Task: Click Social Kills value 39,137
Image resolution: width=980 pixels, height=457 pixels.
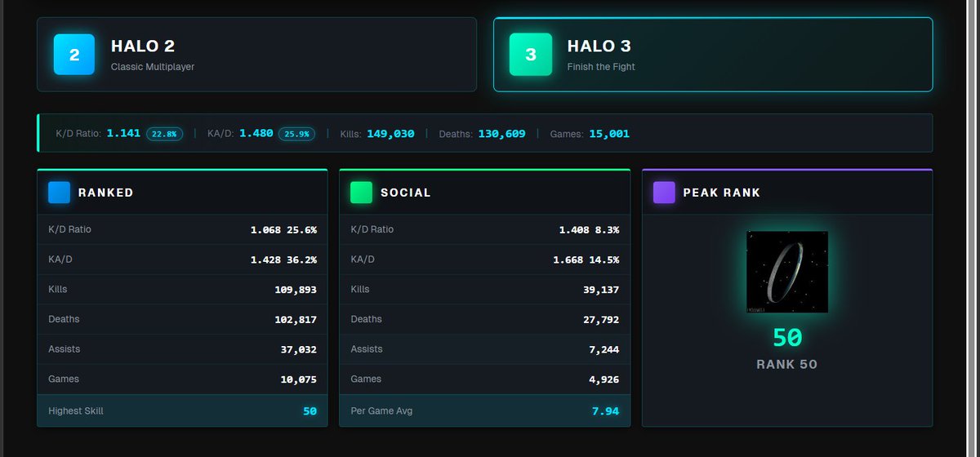Action: (601, 290)
